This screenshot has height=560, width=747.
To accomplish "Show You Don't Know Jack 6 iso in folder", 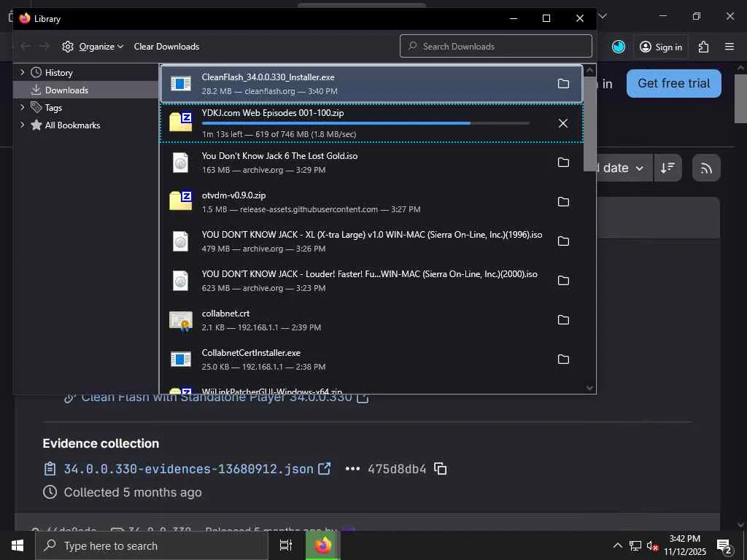I will click(563, 163).
